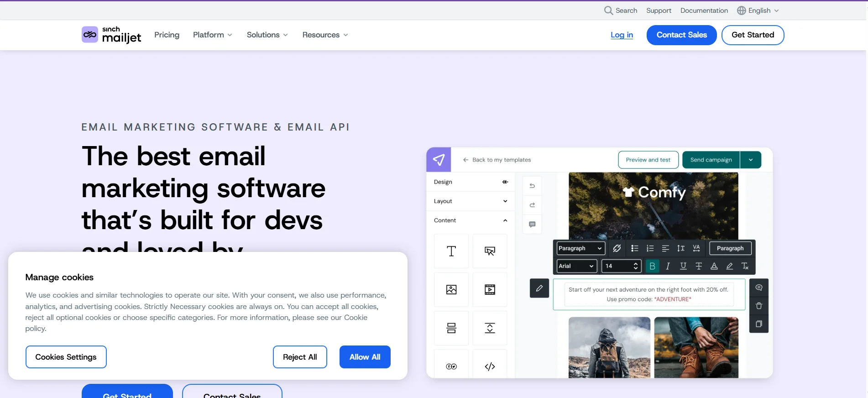
Task: Click the Contact Sales header button
Action: (x=681, y=35)
